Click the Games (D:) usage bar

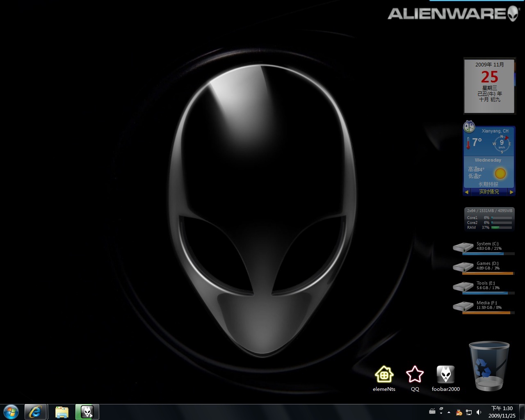488,274
